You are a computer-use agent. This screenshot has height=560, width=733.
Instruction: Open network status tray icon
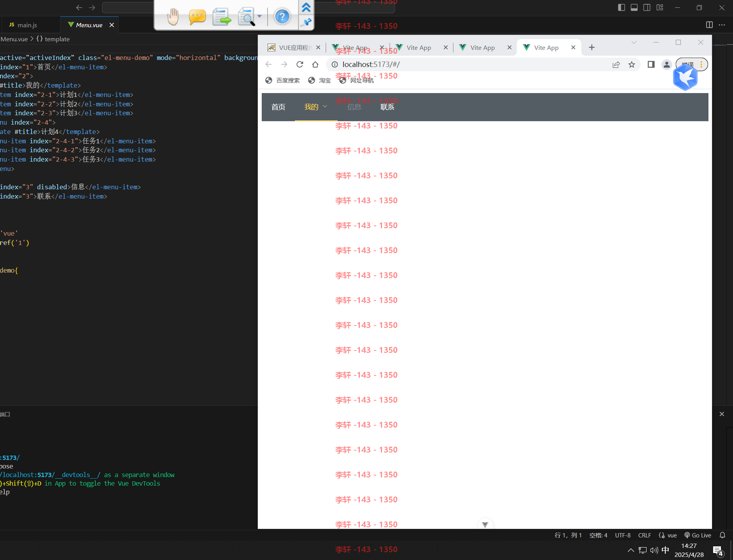tap(643, 550)
